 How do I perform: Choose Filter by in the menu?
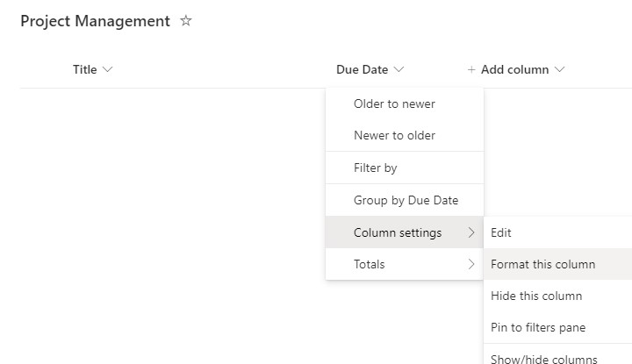(x=376, y=168)
